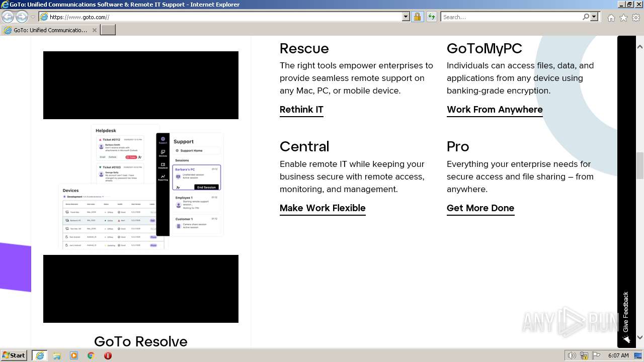Expand the address bar autocomplete dropdown
Screen dimensions: 644x362
pos(406,17)
